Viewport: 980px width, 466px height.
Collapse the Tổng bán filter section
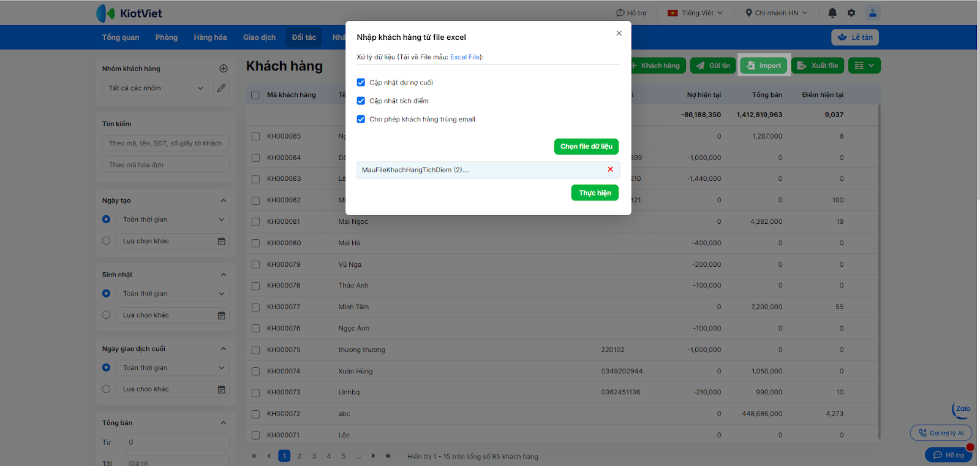pos(224,423)
